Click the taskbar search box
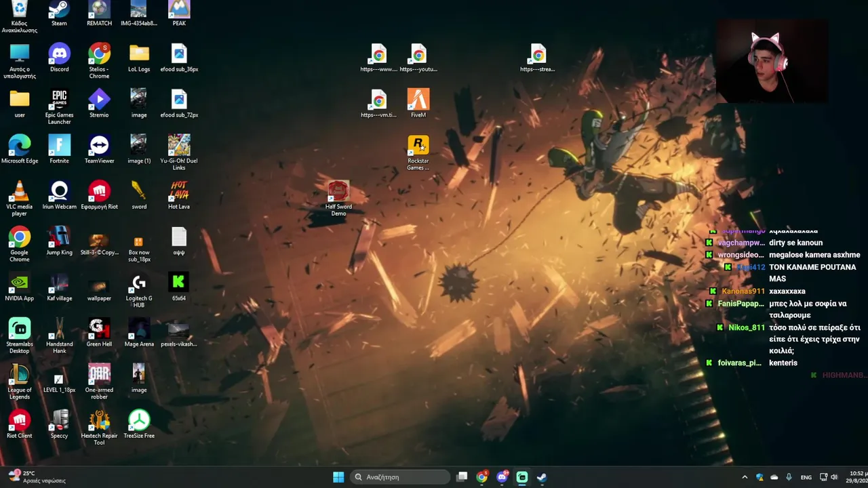868x488 pixels. click(x=401, y=477)
